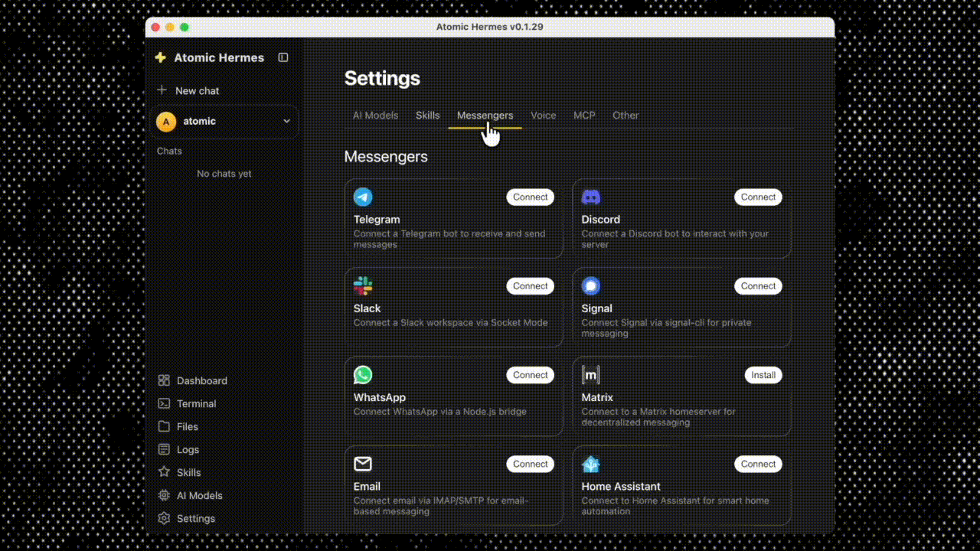This screenshot has width=980, height=551.
Task: Open Logs from the sidebar
Action: coord(188,449)
